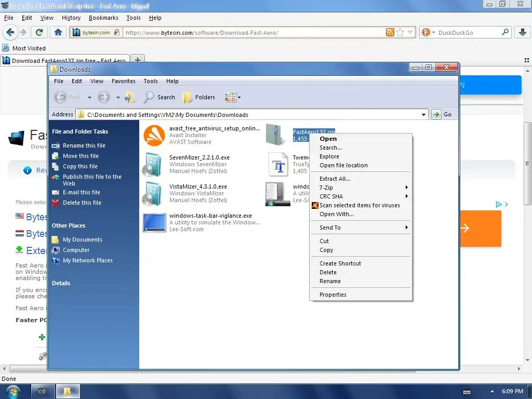Select the SevenMizer_2.2.1.0.exe icon

[x=152, y=165]
